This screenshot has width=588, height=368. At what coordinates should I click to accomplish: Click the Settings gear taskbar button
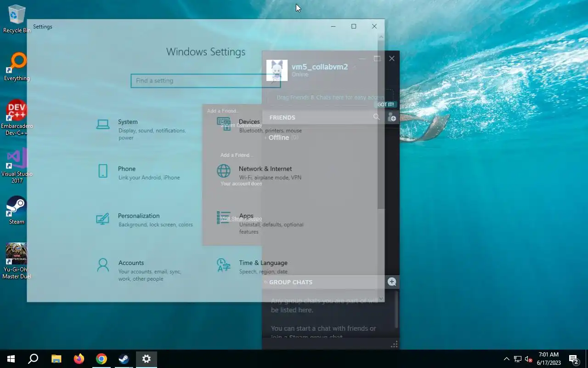147,359
